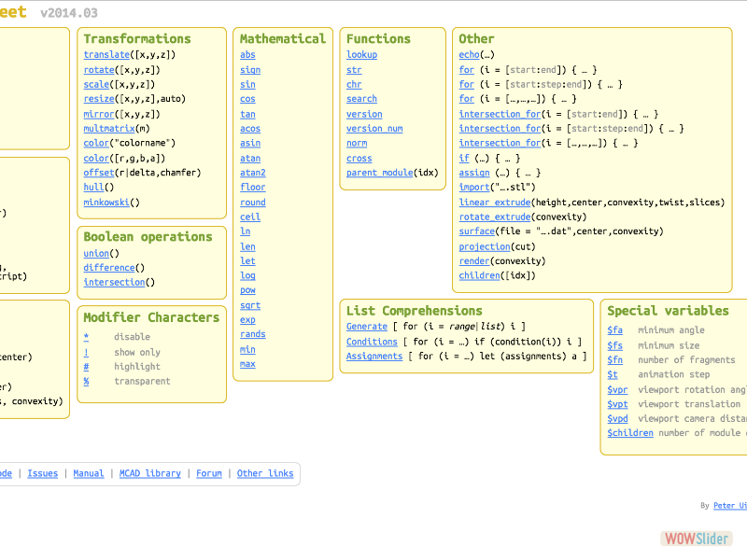
Task: Click the # highlight modifier link
Action: click(x=86, y=367)
